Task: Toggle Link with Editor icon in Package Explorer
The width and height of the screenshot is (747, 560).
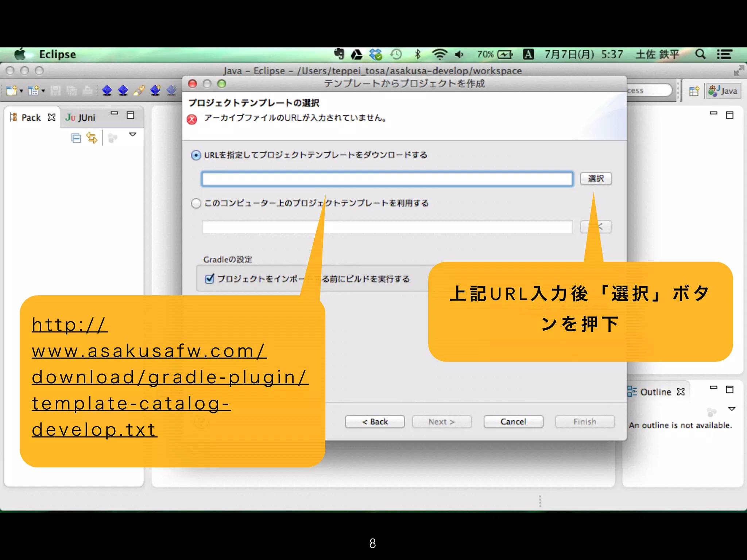Action: 92,138
